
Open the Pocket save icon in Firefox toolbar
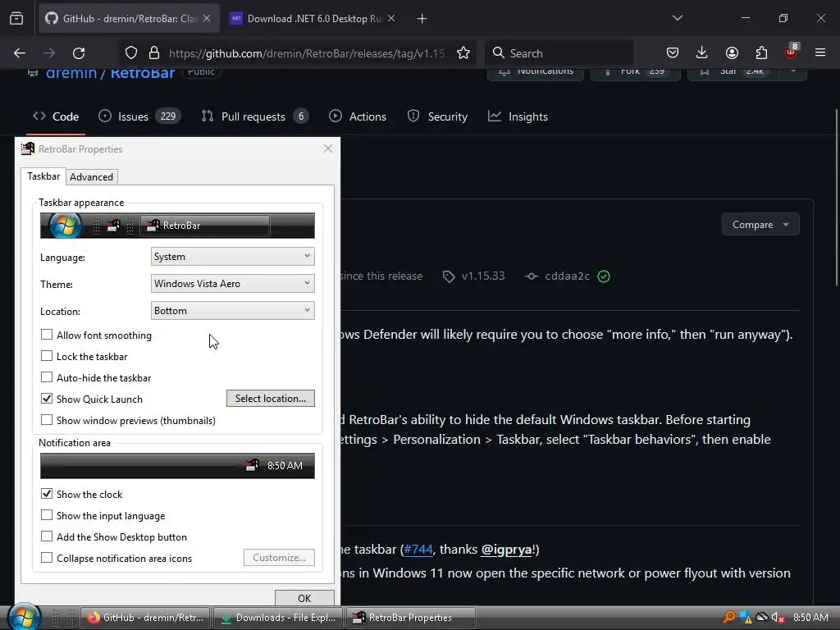[x=673, y=53]
